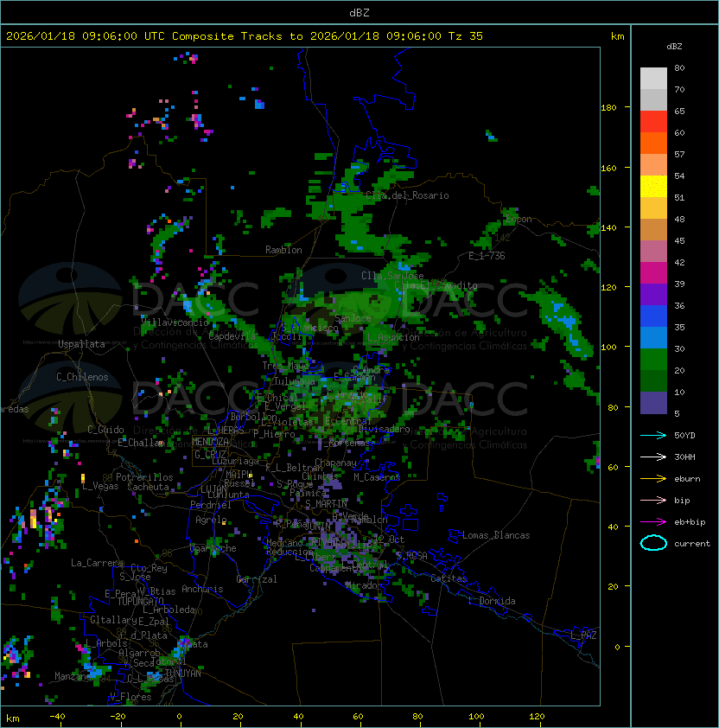Click the 'Perdriel' map label
719x728 pixels.
click(211, 505)
